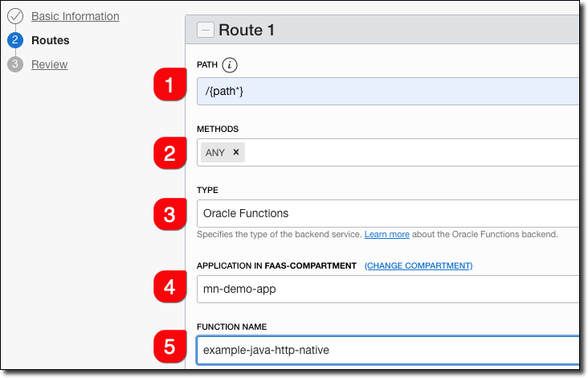Remove the ANY method tag
This screenshot has width=588, height=378.
(236, 152)
